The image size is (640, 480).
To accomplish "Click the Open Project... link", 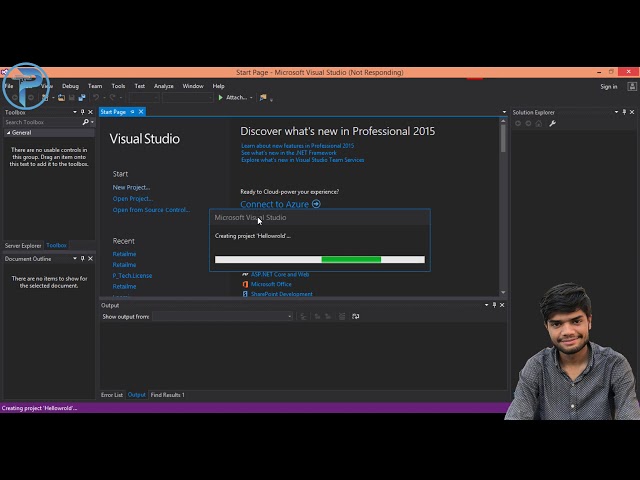I will point(133,198).
